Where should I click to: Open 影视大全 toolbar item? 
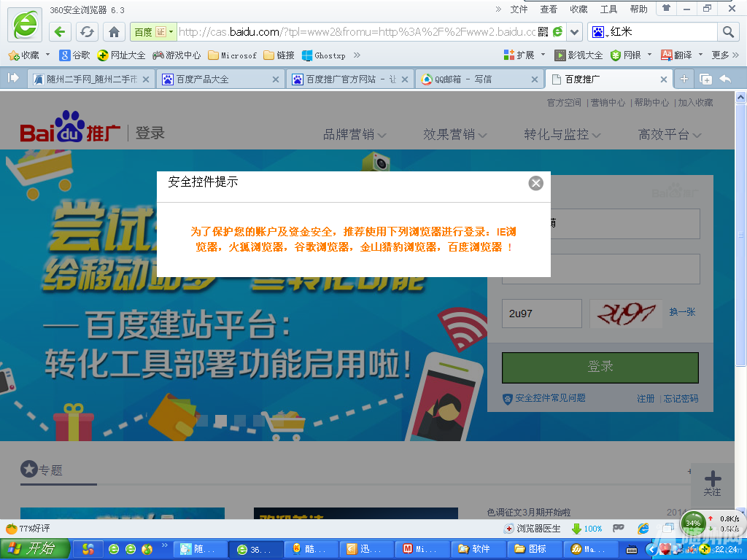tap(578, 55)
